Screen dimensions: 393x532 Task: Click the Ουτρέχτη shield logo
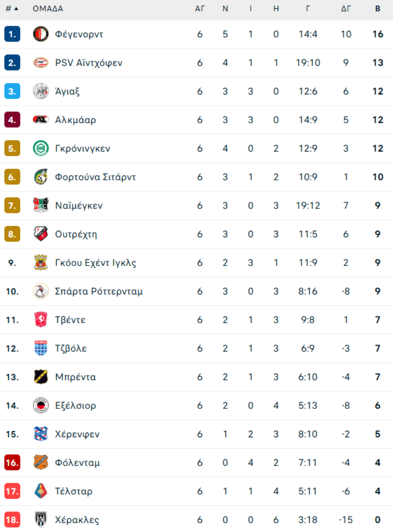click(x=41, y=234)
